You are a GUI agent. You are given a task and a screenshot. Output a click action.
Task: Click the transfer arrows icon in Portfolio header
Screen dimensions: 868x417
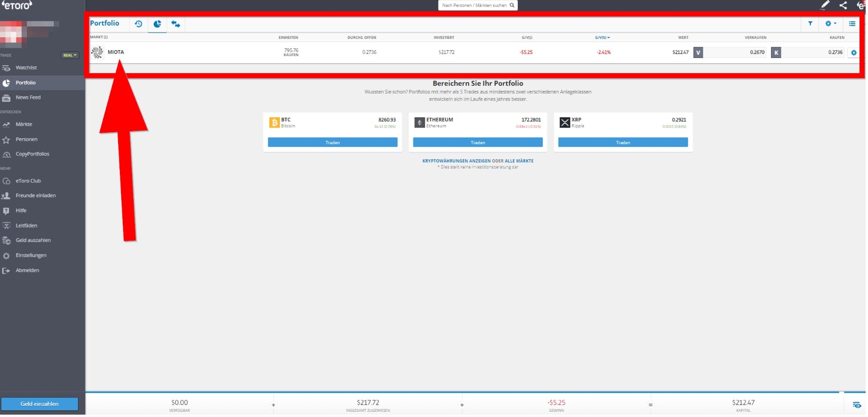click(x=176, y=24)
